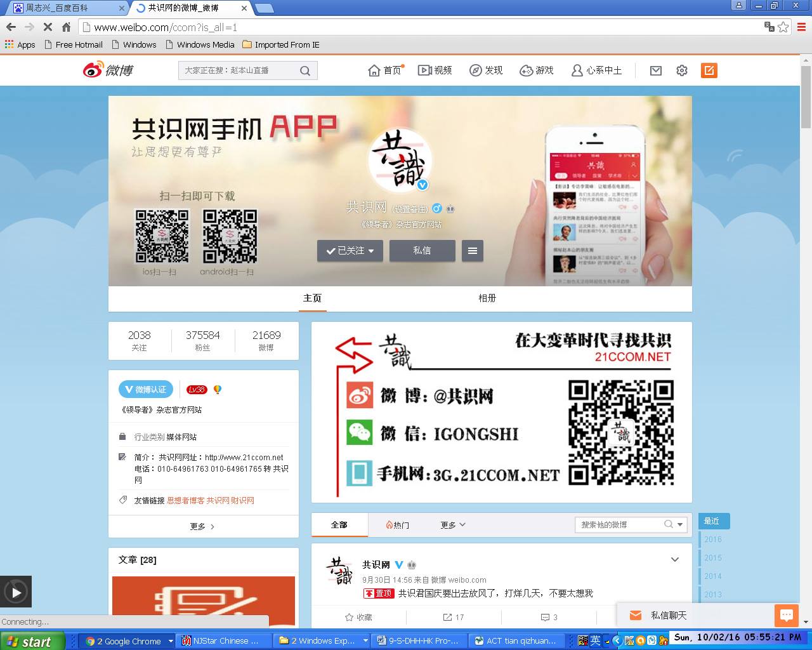Click the translate icon in the address bar

point(769,27)
